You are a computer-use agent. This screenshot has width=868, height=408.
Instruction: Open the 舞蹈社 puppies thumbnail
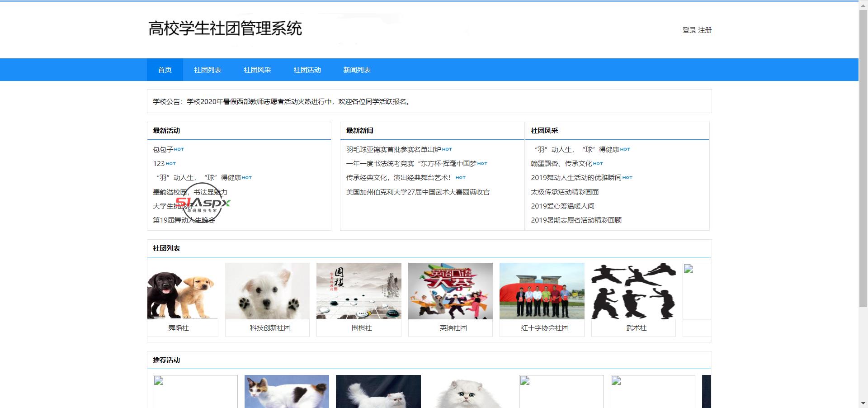coord(182,291)
